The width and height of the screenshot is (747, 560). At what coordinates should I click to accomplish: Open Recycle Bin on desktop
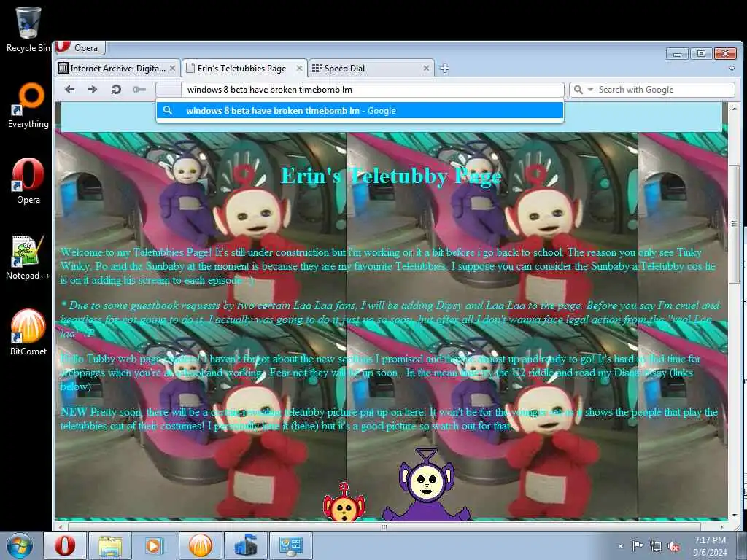28,29
